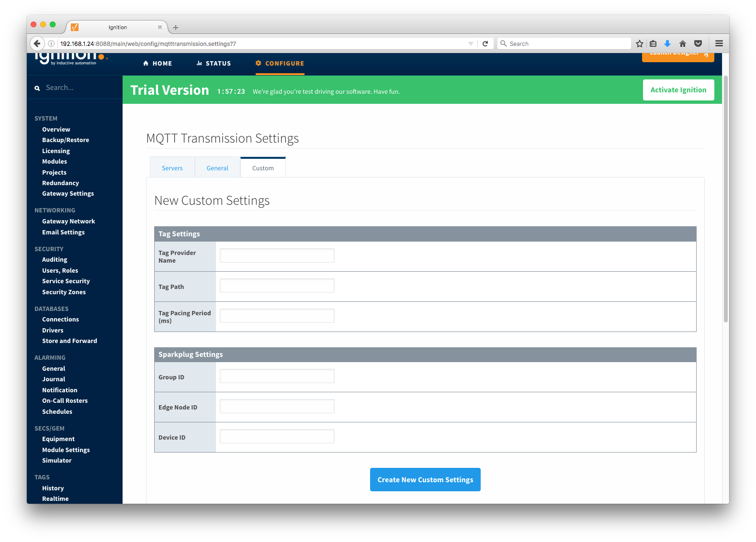
Task: Open Modules in sidebar
Action: [55, 161]
